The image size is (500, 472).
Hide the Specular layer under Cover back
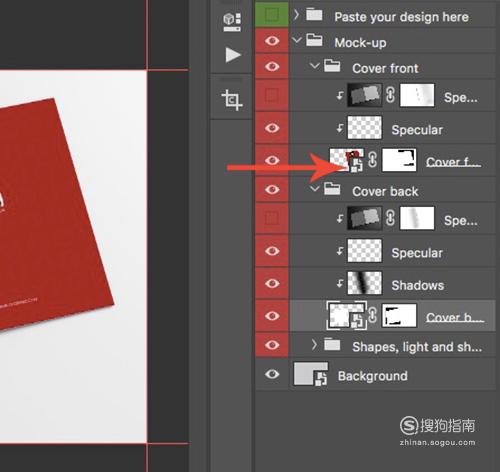[x=272, y=251]
